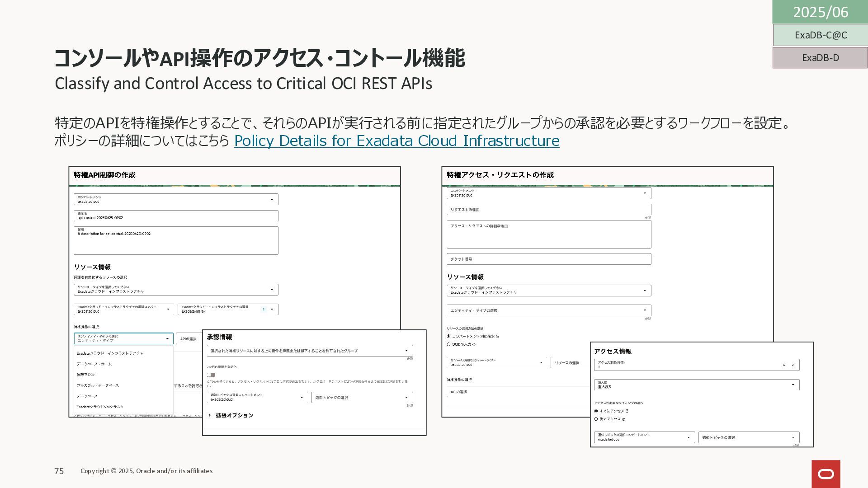This screenshot has height=488, width=868.
Task: Click the 特権API制御の作成 panel title
Action: (x=105, y=175)
